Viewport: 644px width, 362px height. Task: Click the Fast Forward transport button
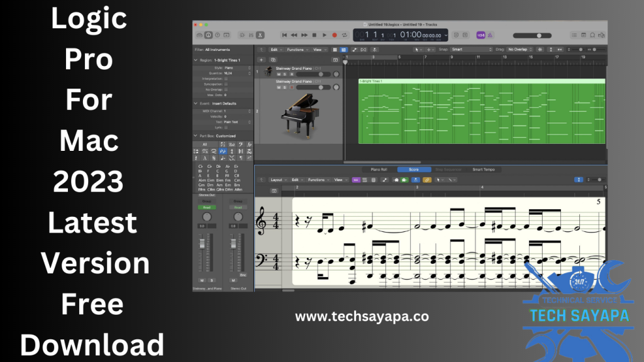tap(304, 35)
